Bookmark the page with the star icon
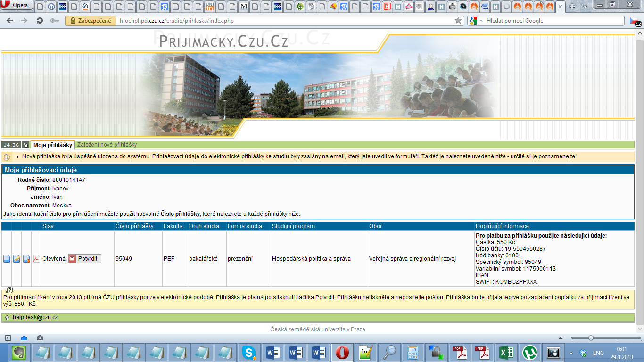The width and height of the screenshot is (644, 362). click(458, 21)
